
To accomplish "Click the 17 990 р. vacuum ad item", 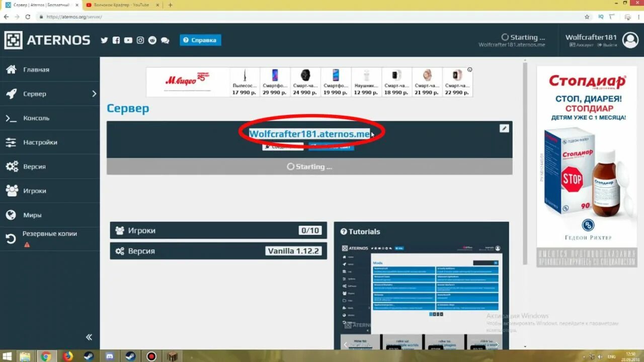I will tap(245, 82).
